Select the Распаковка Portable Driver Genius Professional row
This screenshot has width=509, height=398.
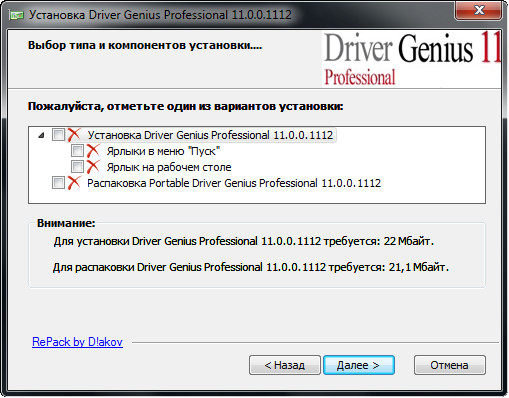coord(234,183)
